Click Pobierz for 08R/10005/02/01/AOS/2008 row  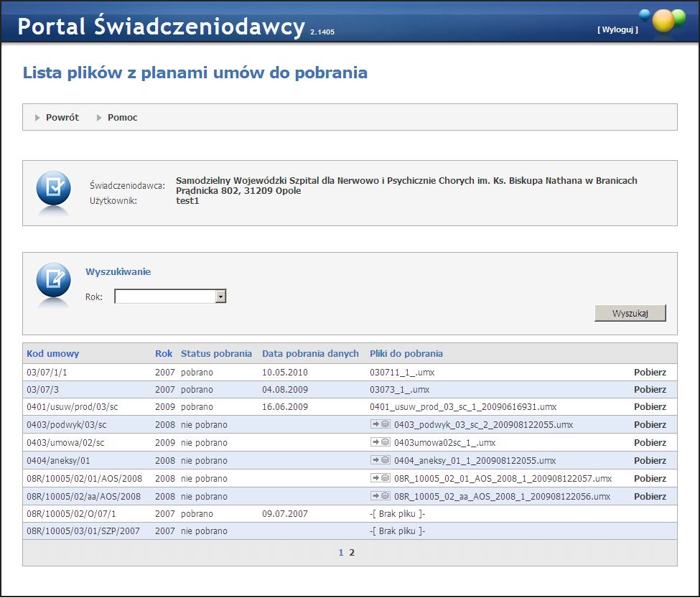[650, 478]
